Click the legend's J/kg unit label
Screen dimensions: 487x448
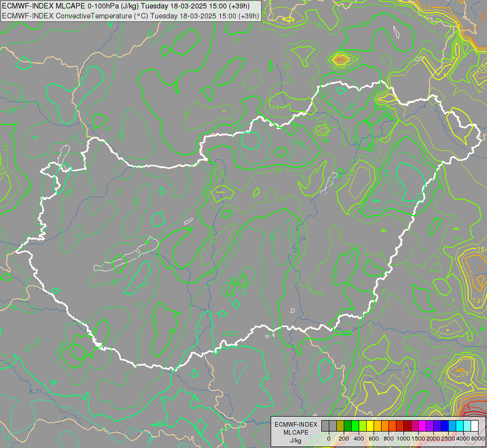click(x=295, y=441)
